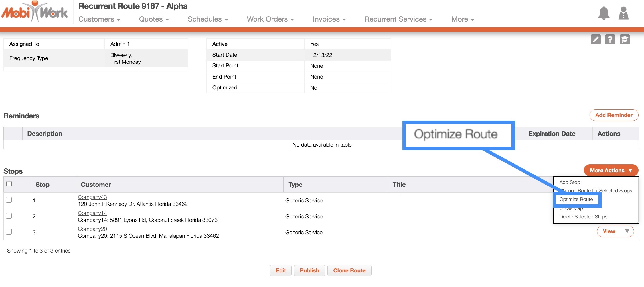Open the Work Orders navigation menu
The image size is (644, 287).
(270, 19)
